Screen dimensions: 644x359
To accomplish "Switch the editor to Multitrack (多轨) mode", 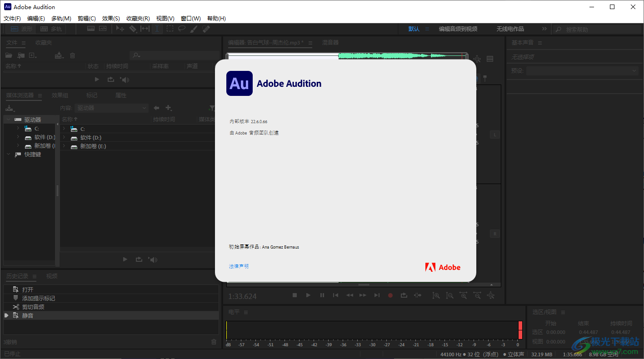I will coord(51,28).
